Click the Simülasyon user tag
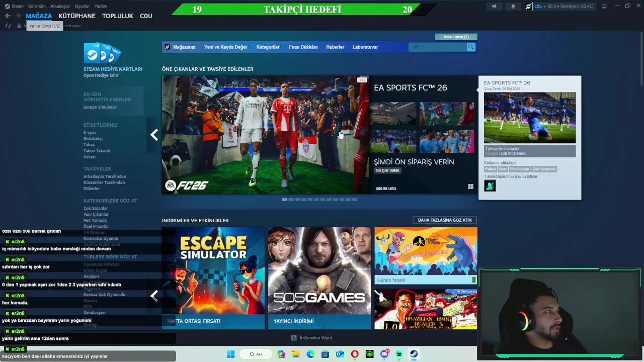The height and width of the screenshot is (362, 644). pos(519,169)
